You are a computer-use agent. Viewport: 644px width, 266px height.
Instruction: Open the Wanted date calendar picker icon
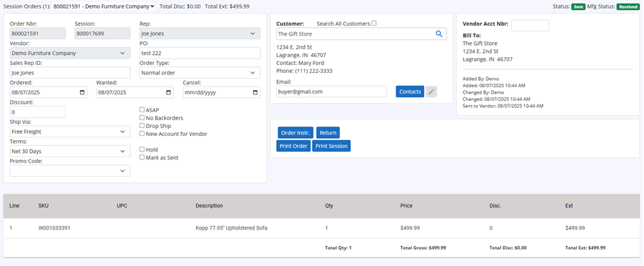pos(168,93)
